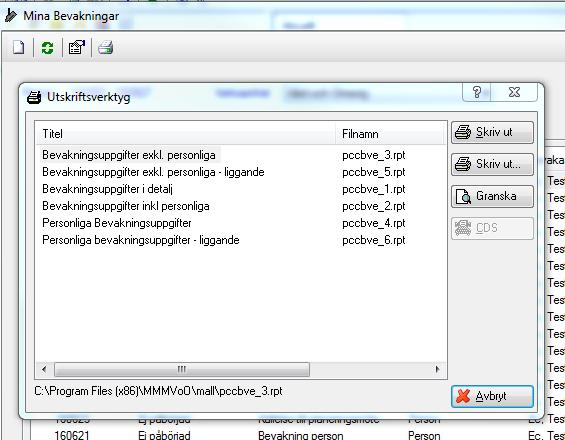Click the horizontal scrollbar left arrow
This screenshot has height=440, width=565.
tap(44, 369)
